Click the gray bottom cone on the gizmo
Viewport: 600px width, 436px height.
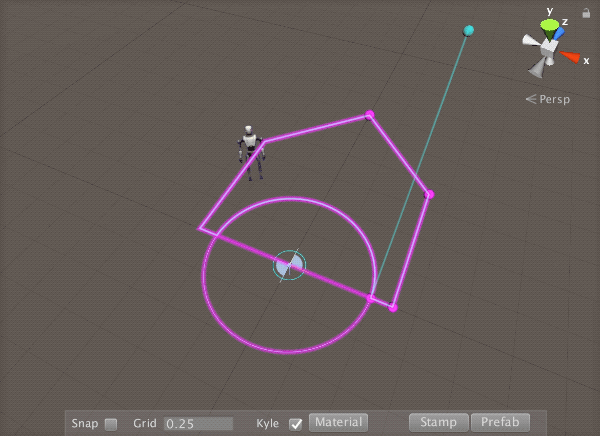tap(539, 67)
